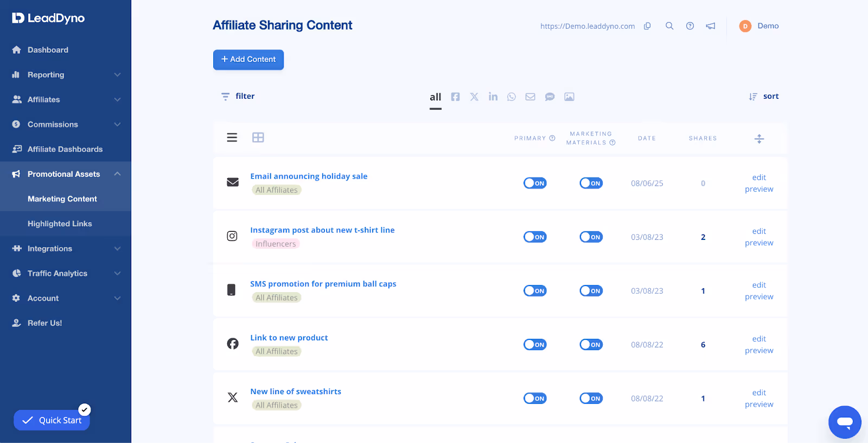
Task: Edit the Email announcing holiday sale
Action: coord(759,178)
